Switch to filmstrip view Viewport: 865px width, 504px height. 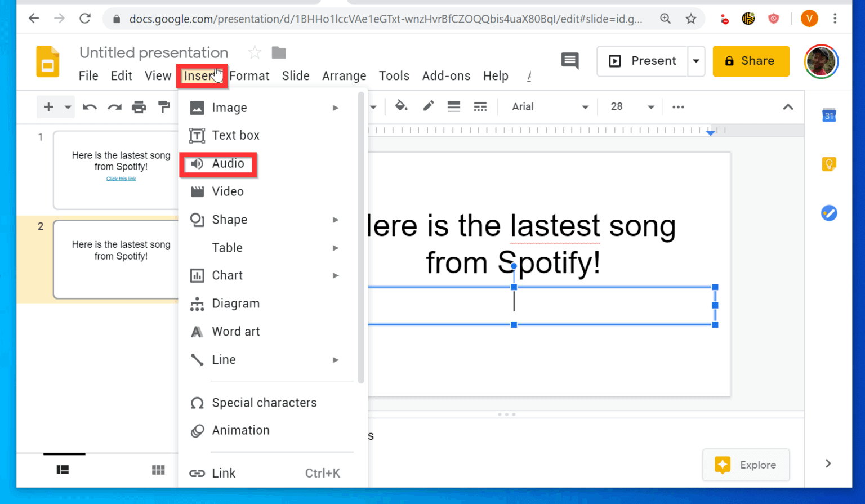point(63,470)
